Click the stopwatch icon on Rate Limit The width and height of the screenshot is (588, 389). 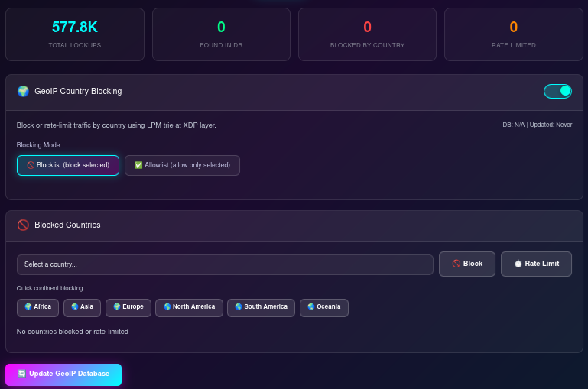(x=518, y=264)
